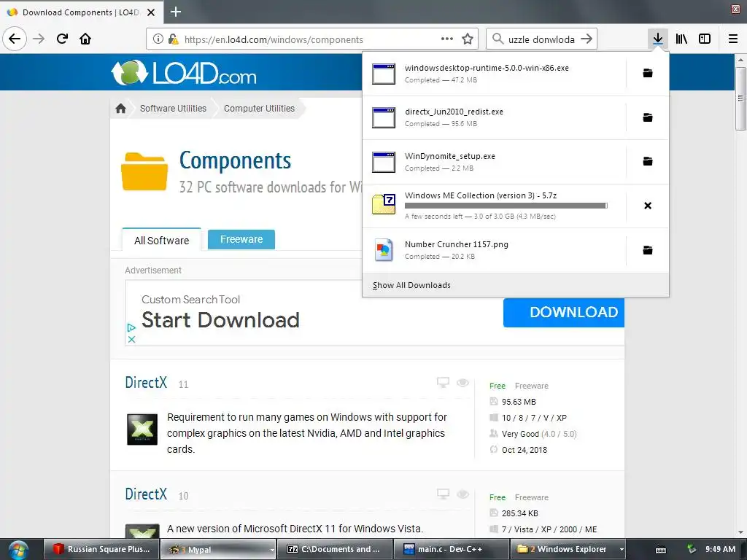Click the page vertical scrollbar thumb
The height and width of the screenshot is (560, 747).
click(740, 98)
